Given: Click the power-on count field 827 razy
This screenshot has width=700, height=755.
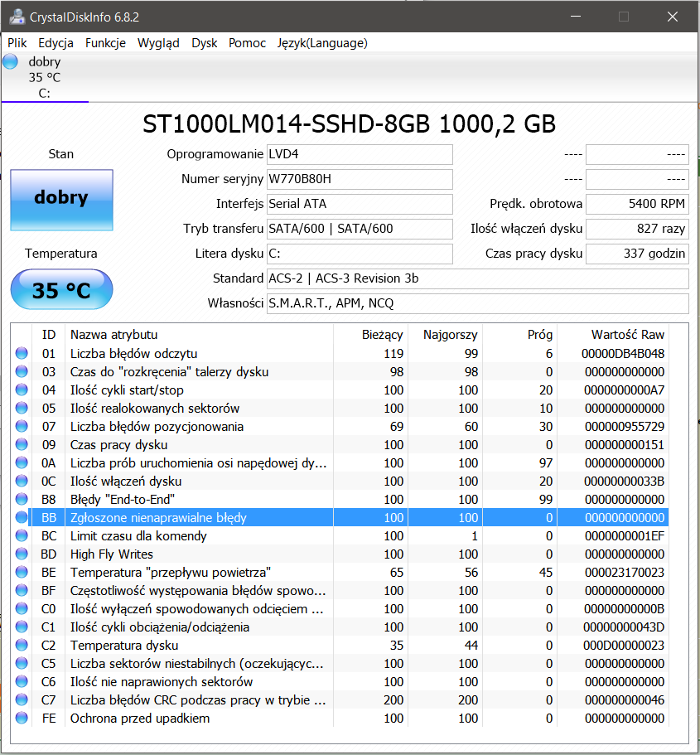Looking at the screenshot, I should pyautogui.click(x=637, y=230).
